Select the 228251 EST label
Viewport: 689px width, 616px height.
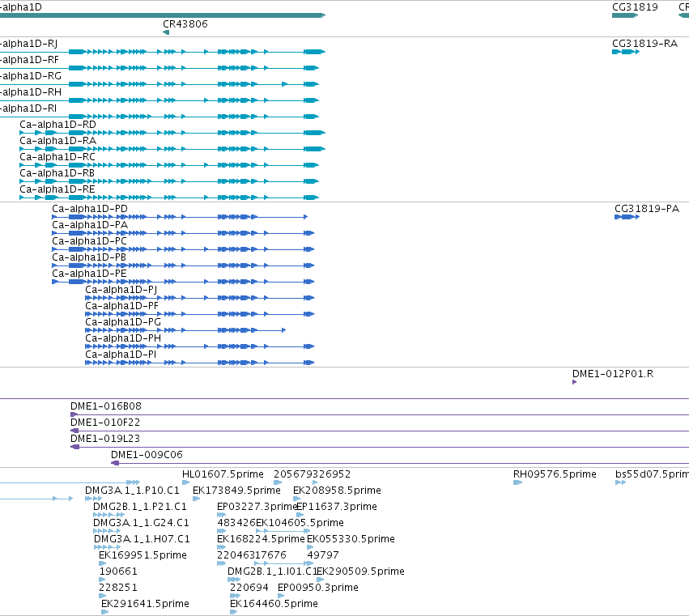point(118,588)
